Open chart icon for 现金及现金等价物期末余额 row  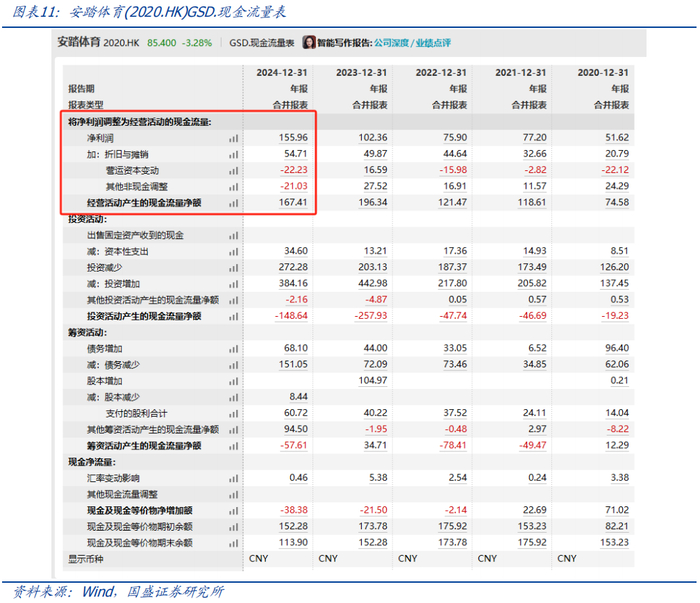coord(233,543)
